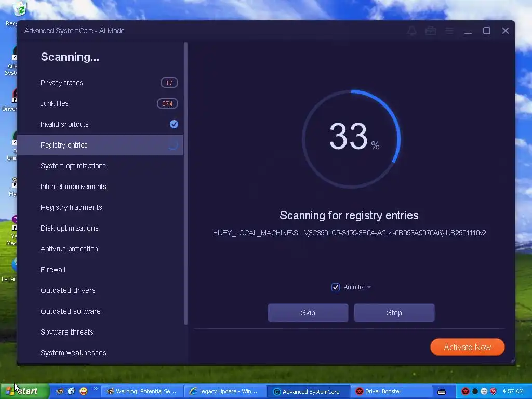Viewport: 532px width, 399px height.
Task: Select Privacy traces in scan list
Action: [x=100, y=83]
